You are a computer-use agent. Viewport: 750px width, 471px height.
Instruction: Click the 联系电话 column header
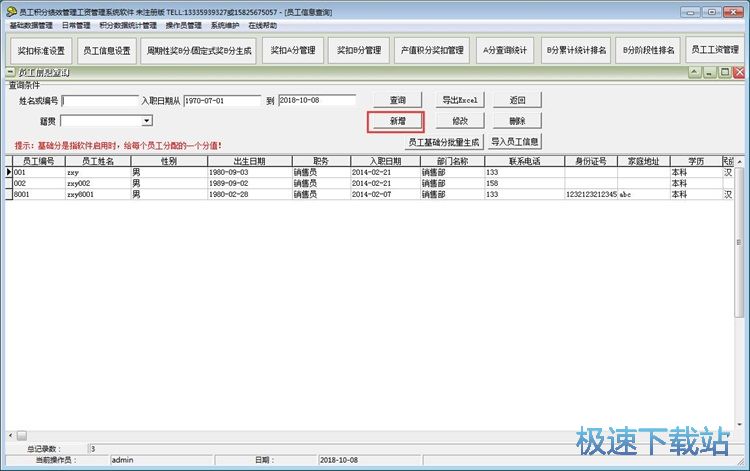(525, 161)
